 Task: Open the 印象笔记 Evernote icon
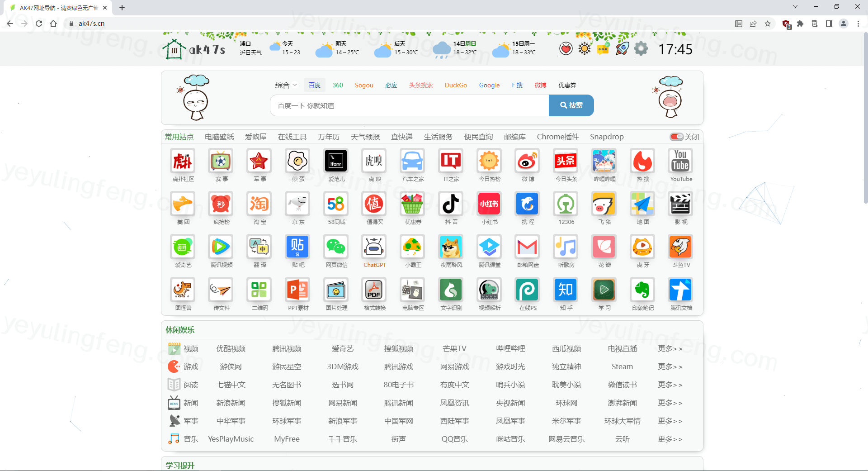pos(642,290)
